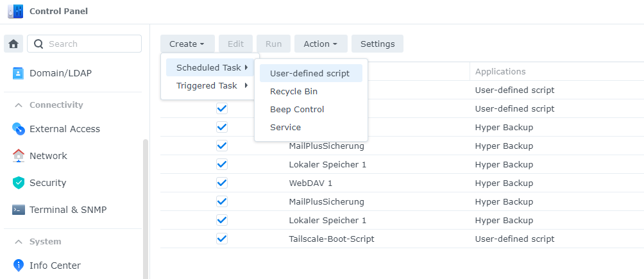Open Security settings
The image size is (644, 279).
tap(47, 183)
